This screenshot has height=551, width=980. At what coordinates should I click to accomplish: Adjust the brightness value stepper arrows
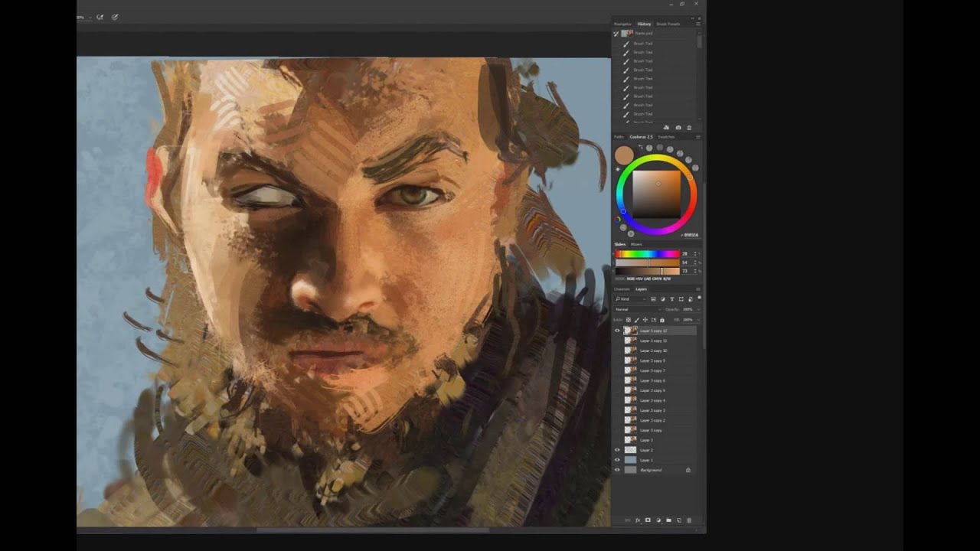tap(695, 271)
